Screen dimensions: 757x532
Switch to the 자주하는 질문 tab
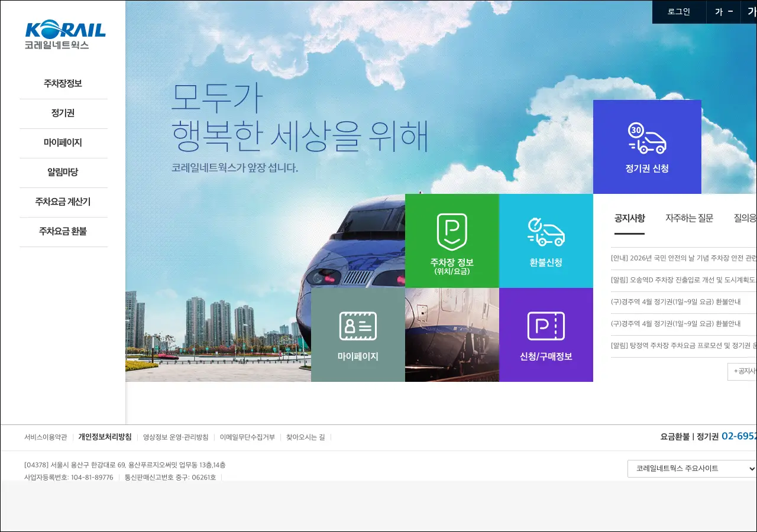coord(689,218)
